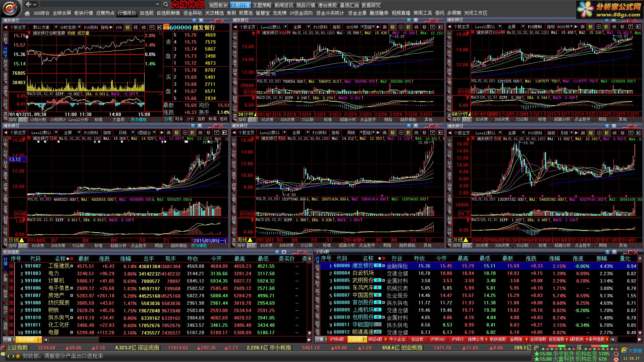The height and width of the screenshot is (362, 644).
Task: Click play arrow icon in 30-minute chart toolbar
Action: point(378,27)
